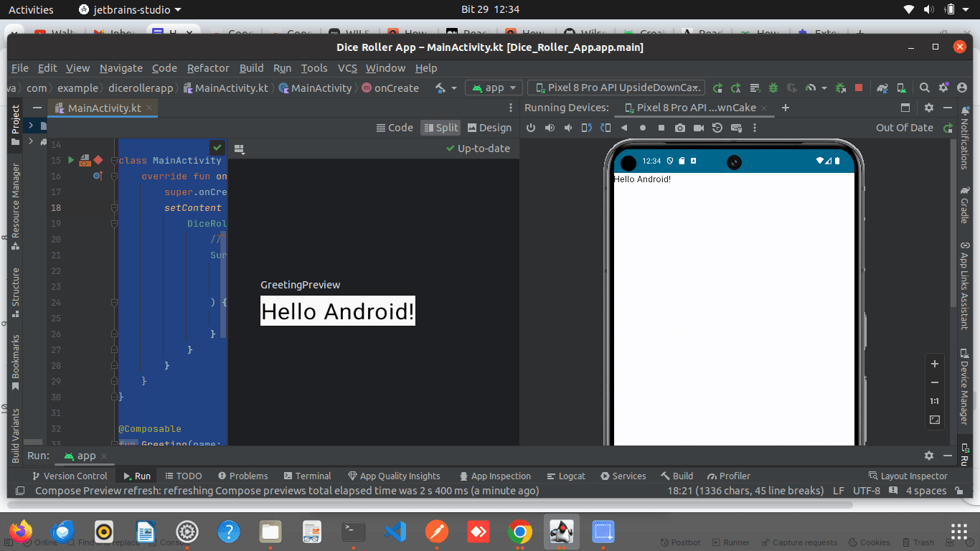Open IDE settings gear in main toolbar
Image resolution: width=980 pixels, height=551 pixels.
coord(943,88)
